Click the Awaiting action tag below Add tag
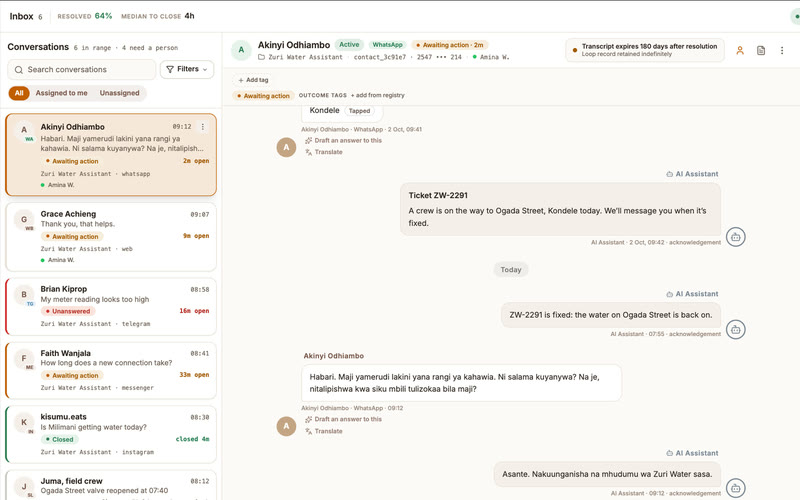Screen dimensions: 800x500 tap(263, 95)
